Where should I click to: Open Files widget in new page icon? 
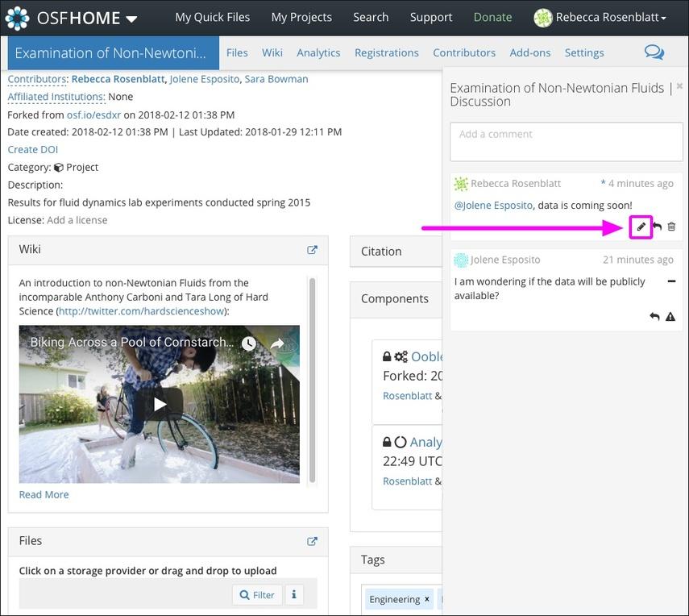pyautogui.click(x=312, y=541)
